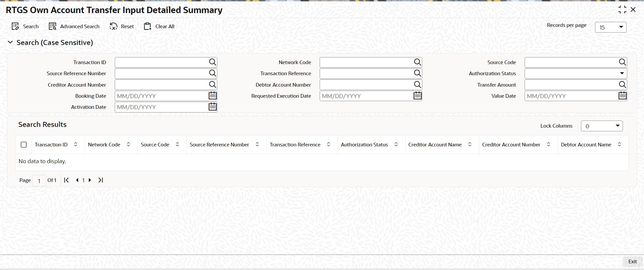Go to next results page
Viewport: 644px width, 270px height.
(90, 180)
